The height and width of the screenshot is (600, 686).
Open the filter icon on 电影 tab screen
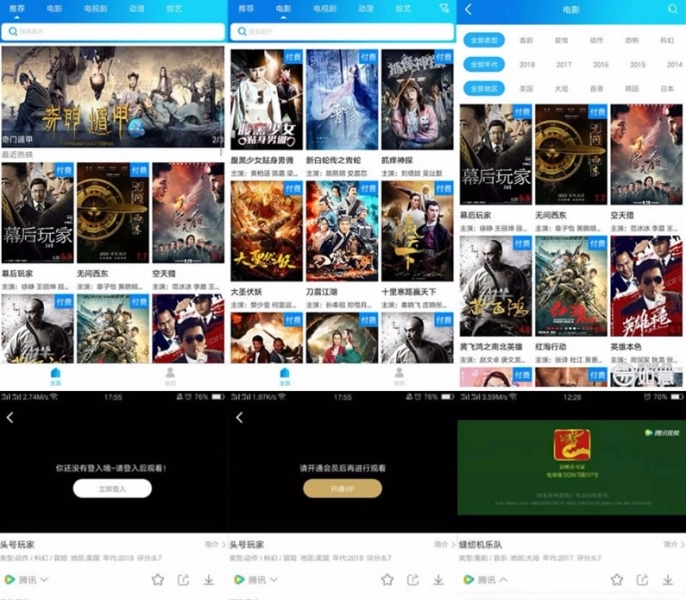[444, 8]
